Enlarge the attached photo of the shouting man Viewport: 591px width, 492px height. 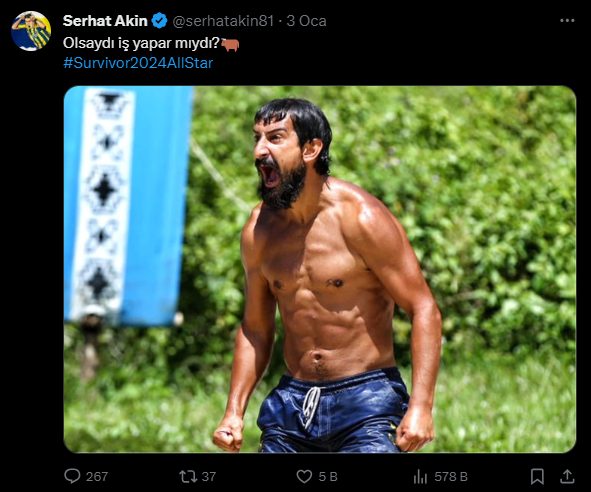pyautogui.click(x=320, y=269)
